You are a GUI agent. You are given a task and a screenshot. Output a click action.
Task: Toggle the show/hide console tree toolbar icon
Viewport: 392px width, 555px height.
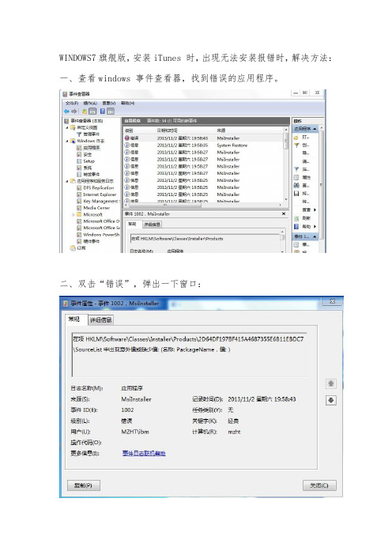pos(92,111)
